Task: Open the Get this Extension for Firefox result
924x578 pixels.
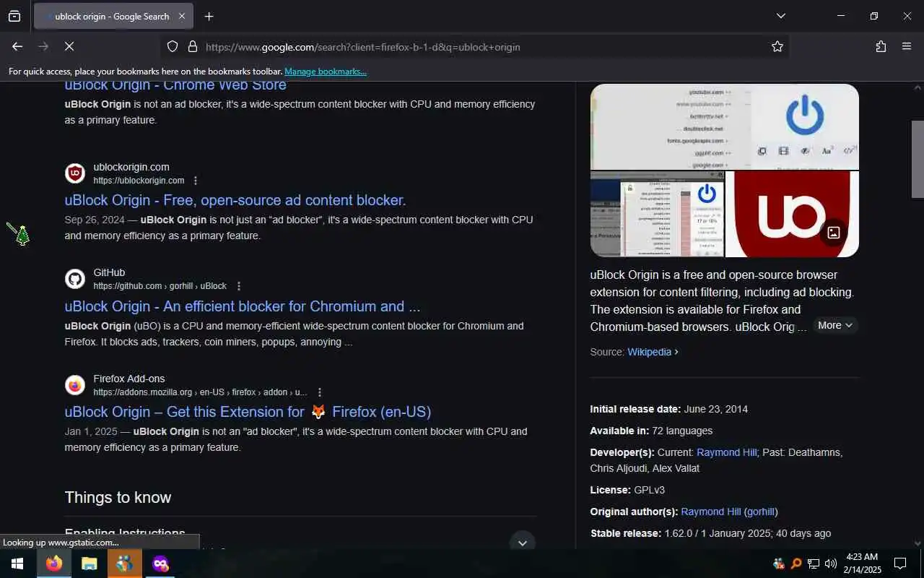Action: [x=248, y=412]
